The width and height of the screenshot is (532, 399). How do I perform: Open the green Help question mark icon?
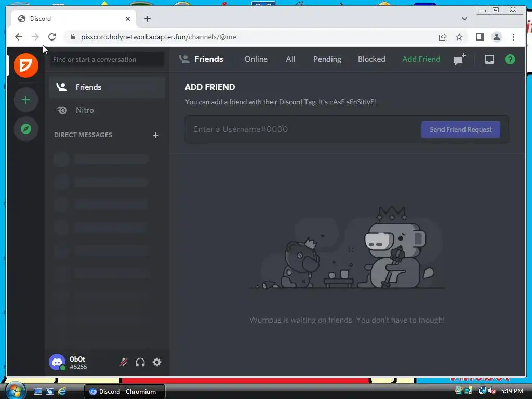510,59
